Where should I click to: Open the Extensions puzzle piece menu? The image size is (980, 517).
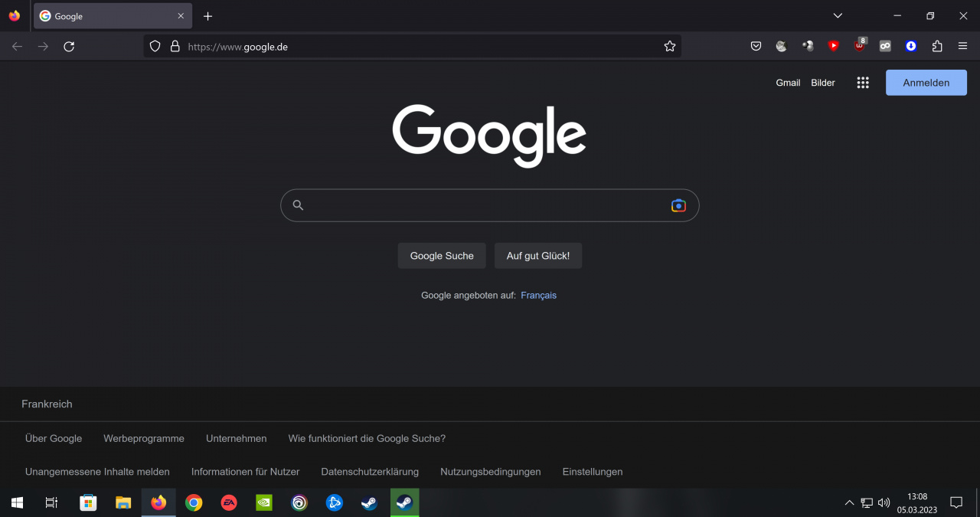tap(937, 47)
